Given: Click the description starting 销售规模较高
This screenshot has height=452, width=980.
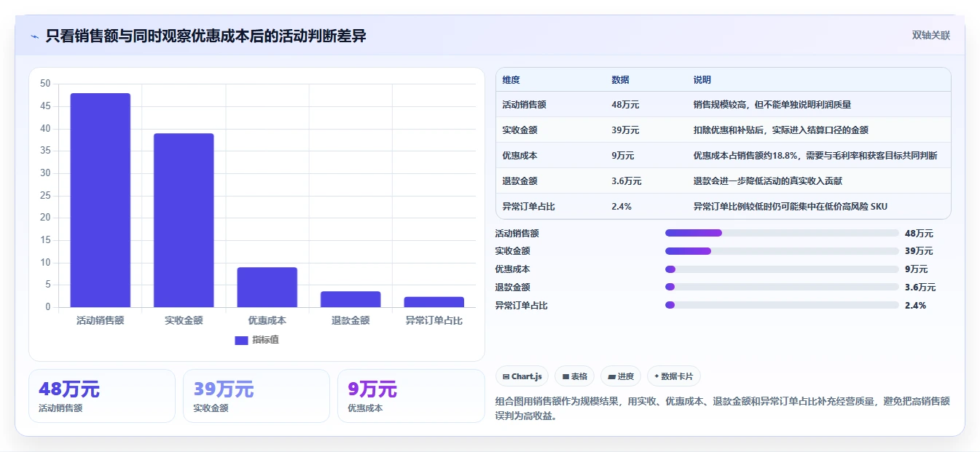Looking at the screenshot, I should [772, 105].
